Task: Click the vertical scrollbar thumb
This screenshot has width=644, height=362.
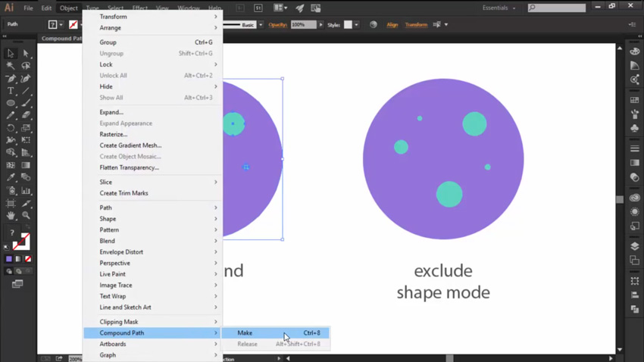Action: pyautogui.click(x=620, y=199)
